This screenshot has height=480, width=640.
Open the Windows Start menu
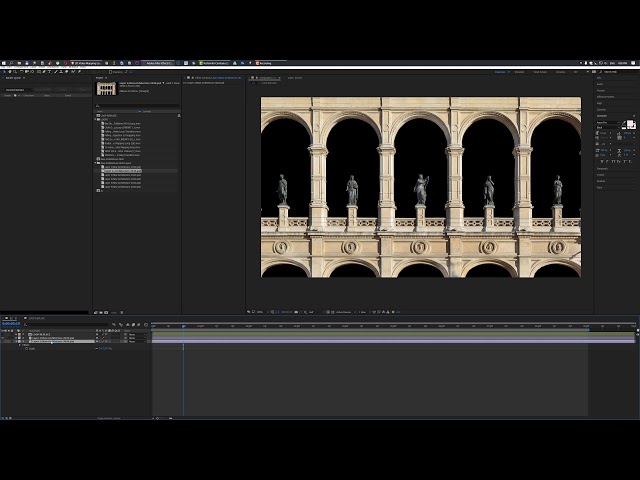pos(4,63)
